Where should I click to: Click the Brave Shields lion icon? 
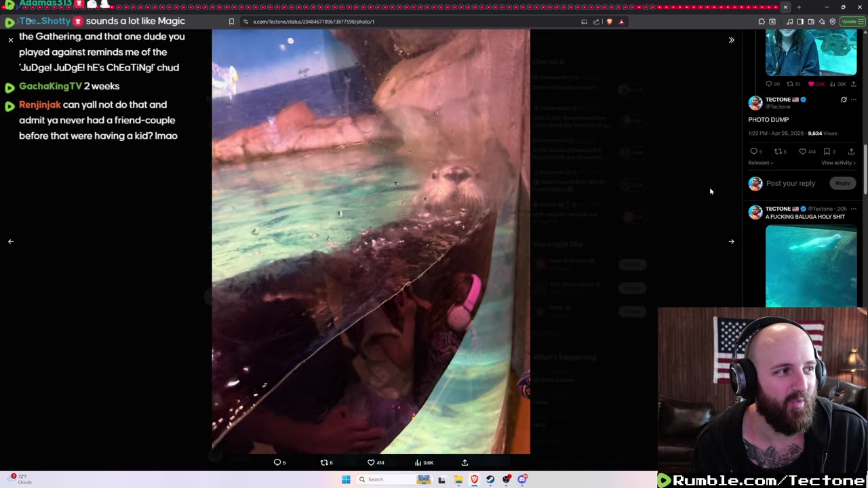pos(610,22)
